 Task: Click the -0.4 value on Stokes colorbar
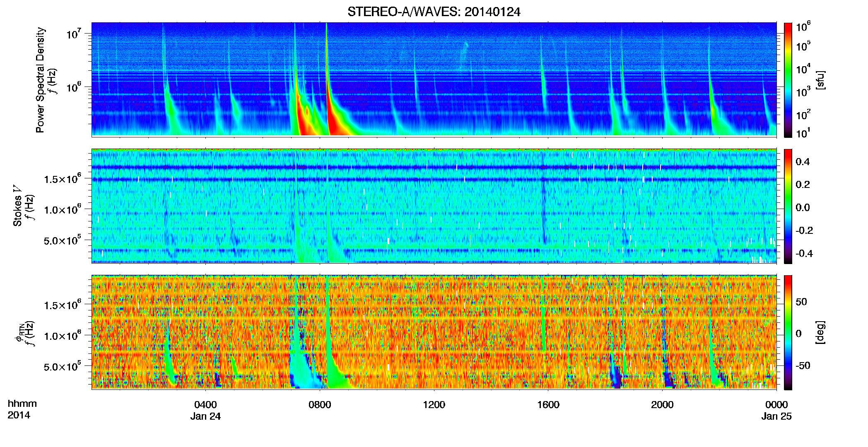coord(804,254)
